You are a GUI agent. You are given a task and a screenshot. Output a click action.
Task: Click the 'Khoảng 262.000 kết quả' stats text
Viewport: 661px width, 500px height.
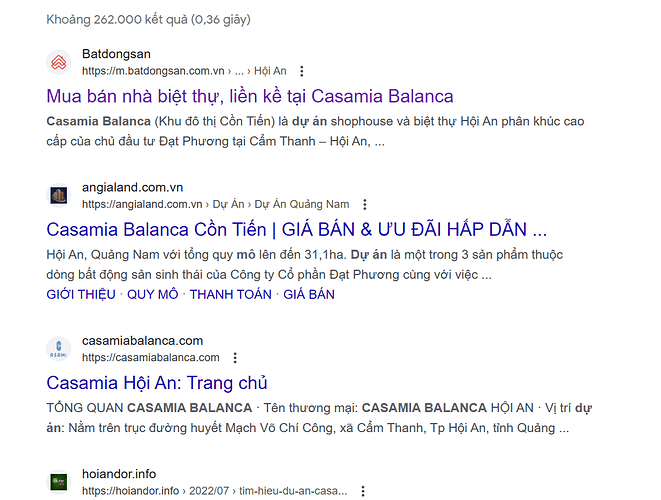(148, 19)
